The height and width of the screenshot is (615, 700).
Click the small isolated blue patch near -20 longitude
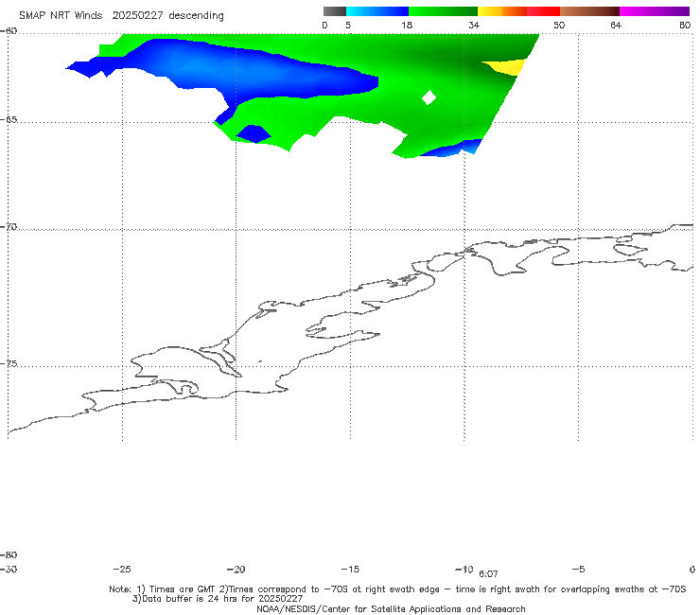(254, 134)
